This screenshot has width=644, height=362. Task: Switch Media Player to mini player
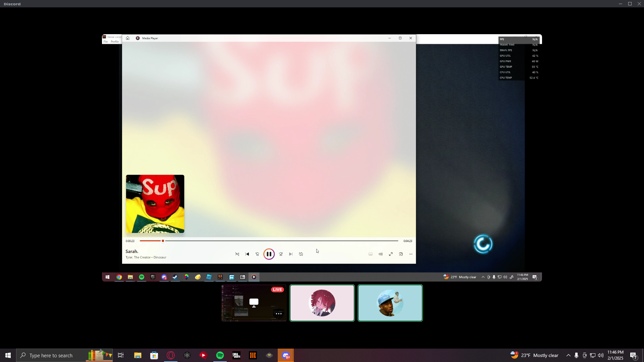401,254
